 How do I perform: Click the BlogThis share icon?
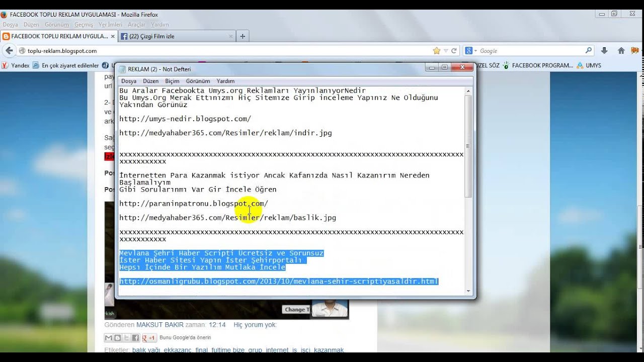pyautogui.click(x=118, y=338)
